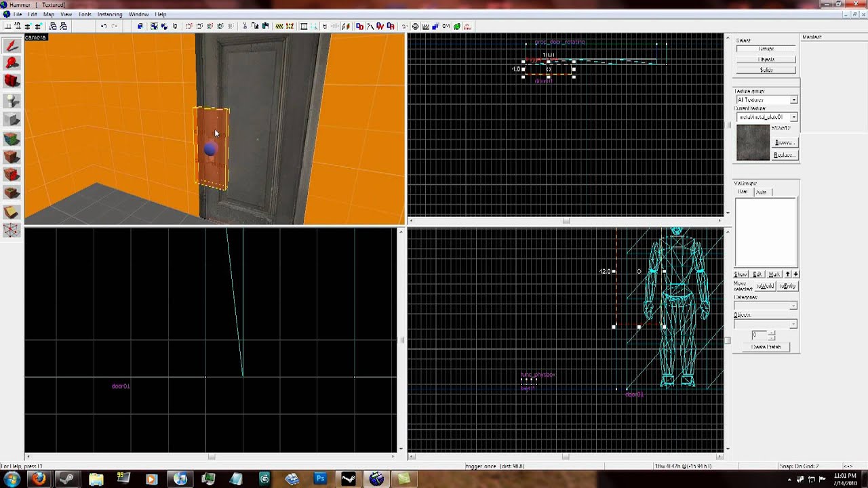
Task: Click the Paste toolbar icon
Action: tap(264, 26)
